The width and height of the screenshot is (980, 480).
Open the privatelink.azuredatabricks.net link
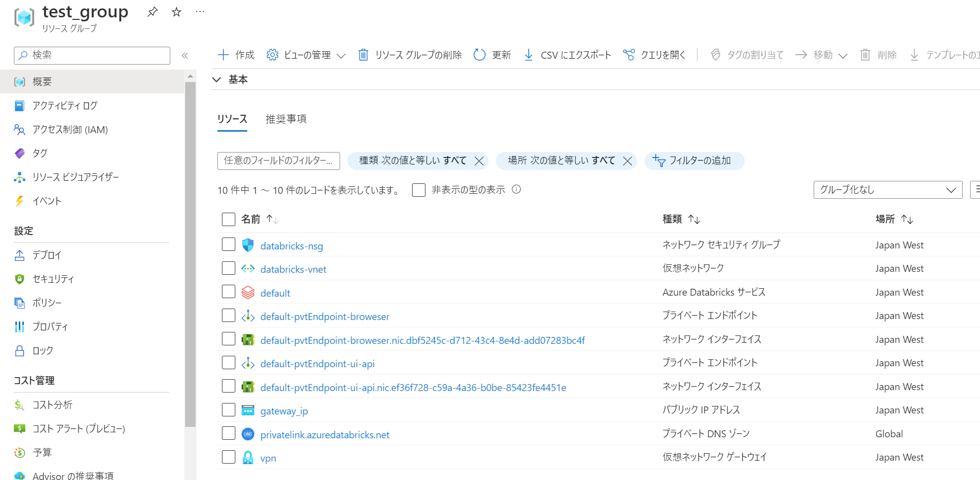pos(325,435)
